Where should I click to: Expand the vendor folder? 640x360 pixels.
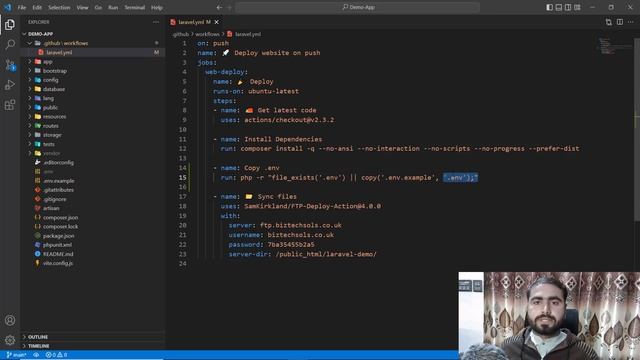92,153
